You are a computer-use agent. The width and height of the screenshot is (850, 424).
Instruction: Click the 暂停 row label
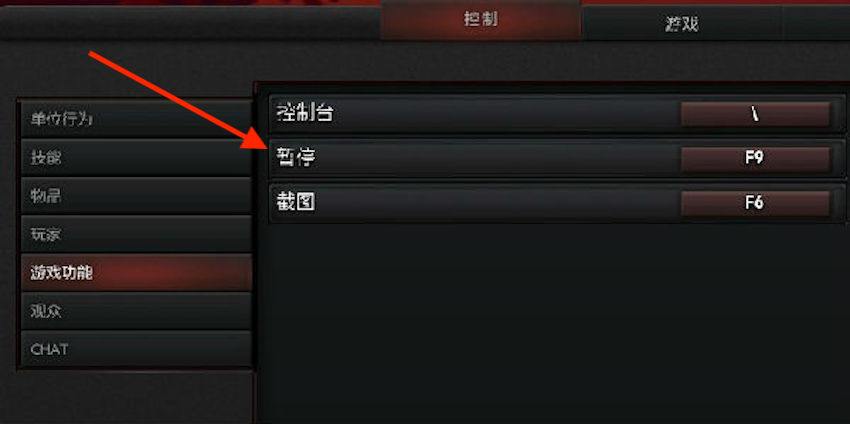[x=295, y=158]
